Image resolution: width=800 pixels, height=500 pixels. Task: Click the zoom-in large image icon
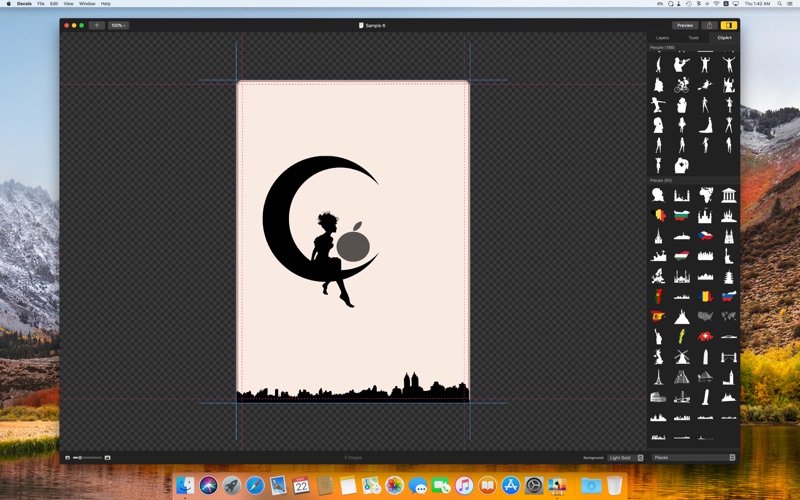point(107,458)
